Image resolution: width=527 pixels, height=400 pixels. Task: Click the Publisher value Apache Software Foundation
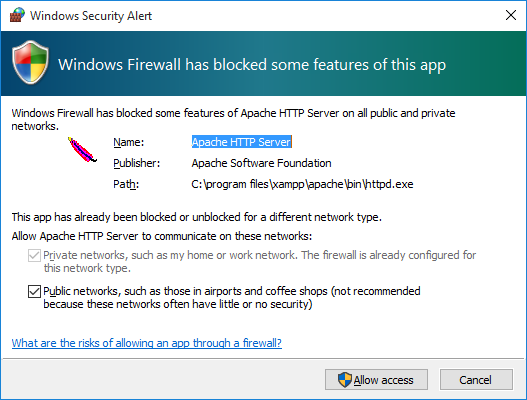coord(261,163)
